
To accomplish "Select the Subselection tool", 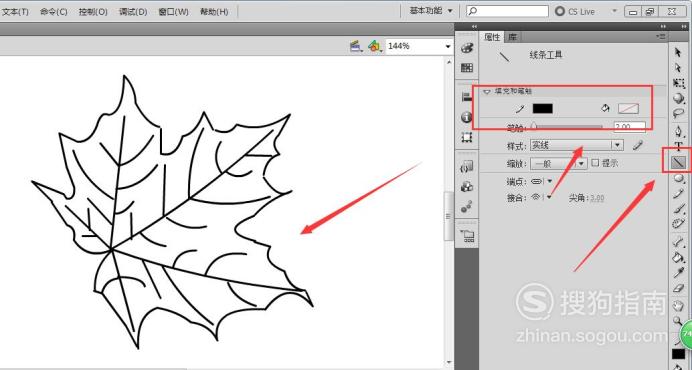I will click(678, 68).
